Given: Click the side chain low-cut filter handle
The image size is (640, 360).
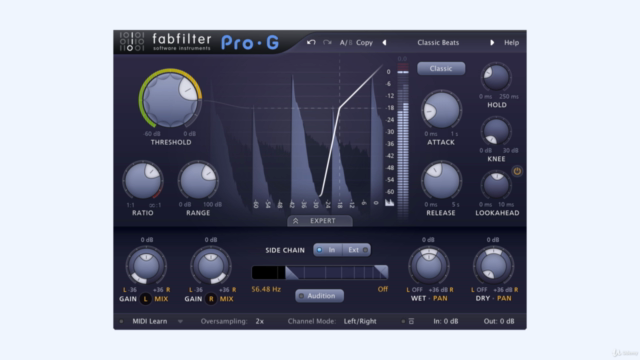Looking at the screenshot, I should tap(291, 273).
